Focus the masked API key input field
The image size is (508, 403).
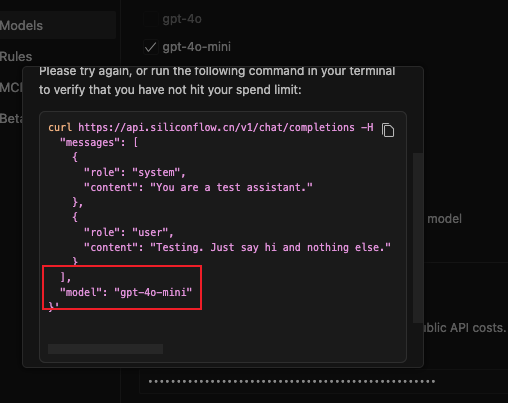tap(323, 381)
